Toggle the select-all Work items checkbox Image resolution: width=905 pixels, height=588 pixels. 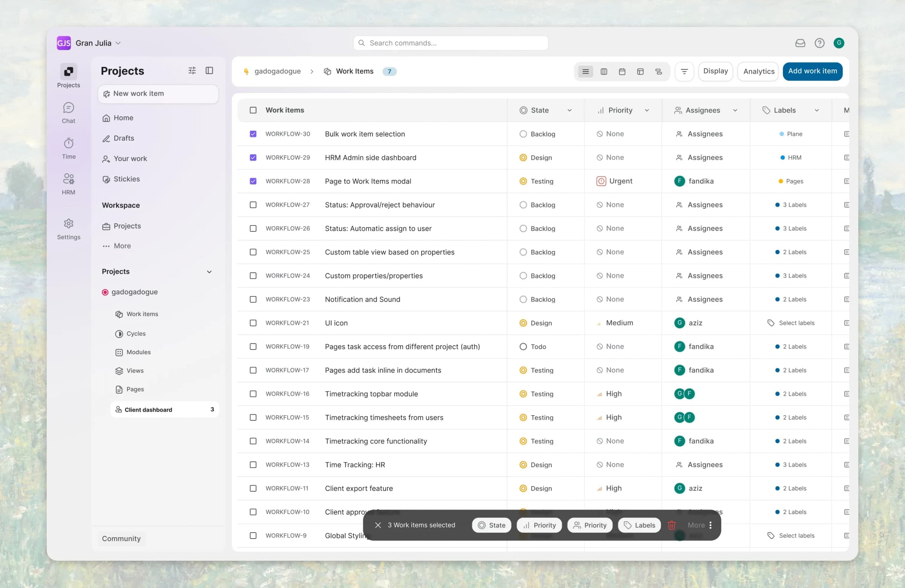click(x=253, y=110)
